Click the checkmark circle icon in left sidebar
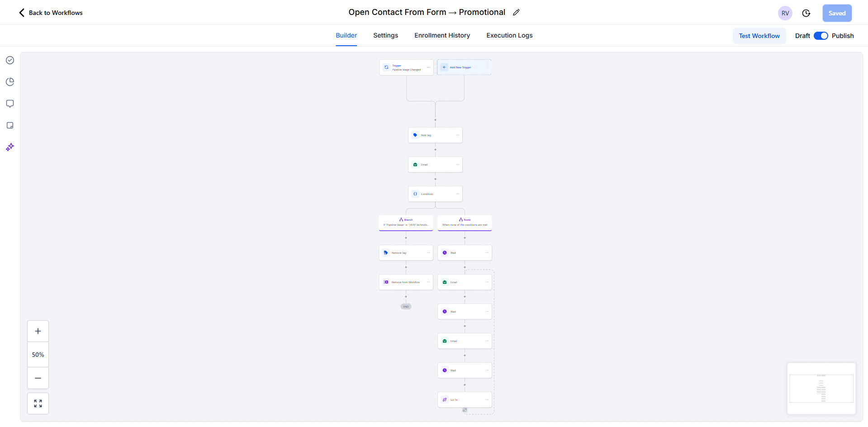 [x=10, y=60]
